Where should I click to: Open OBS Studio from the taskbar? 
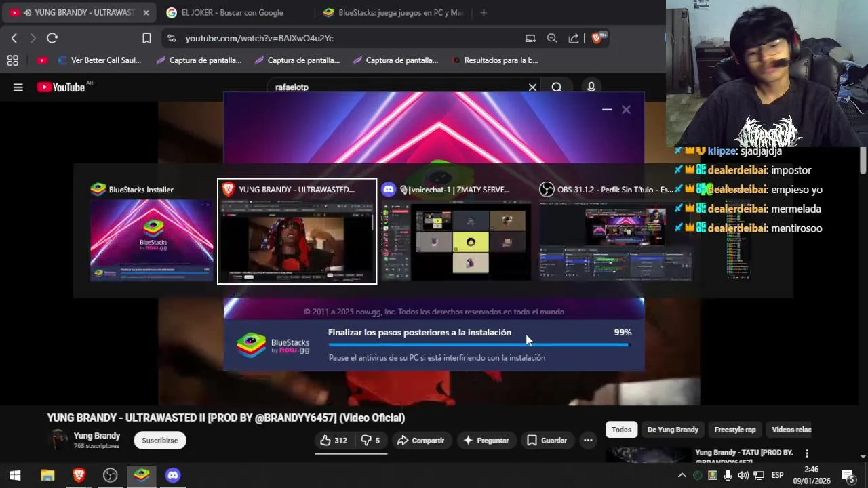tap(110, 475)
